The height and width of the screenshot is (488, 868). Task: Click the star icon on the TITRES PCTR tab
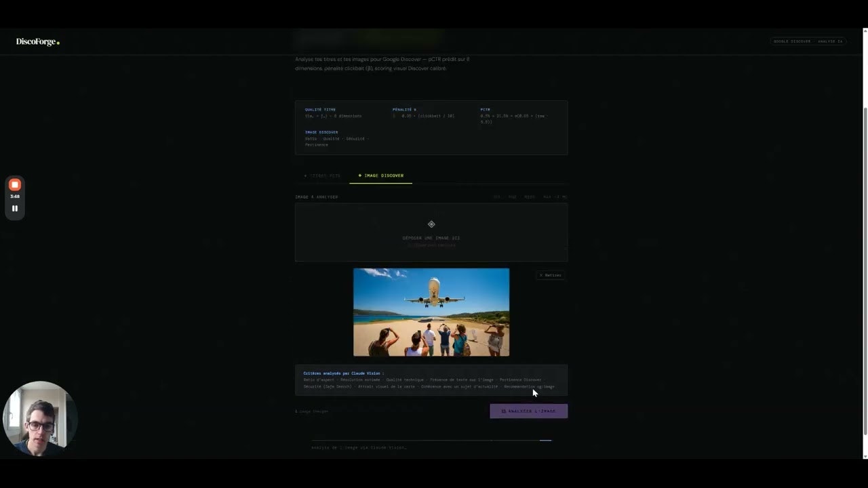tap(305, 176)
